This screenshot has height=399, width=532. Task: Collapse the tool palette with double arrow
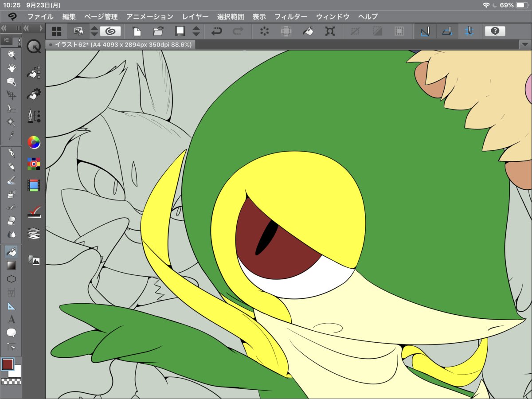[4, 28]
